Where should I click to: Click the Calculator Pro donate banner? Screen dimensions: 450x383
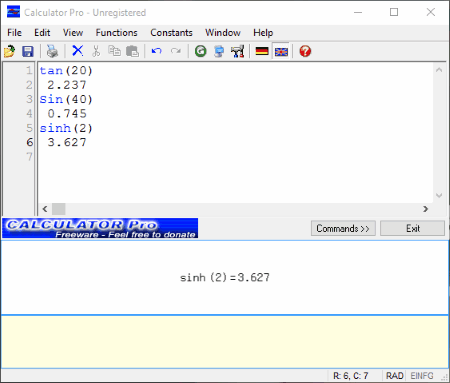tap(100, 228)
